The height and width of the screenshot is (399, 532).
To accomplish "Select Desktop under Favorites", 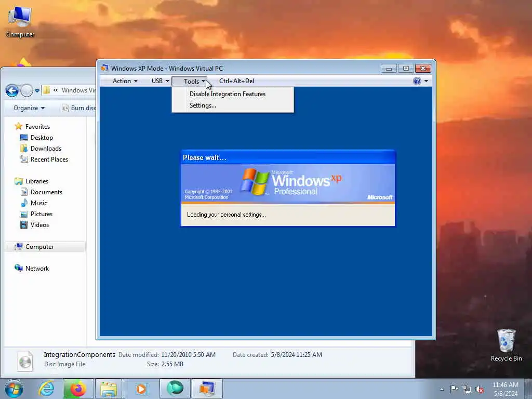I will point(42,137).
